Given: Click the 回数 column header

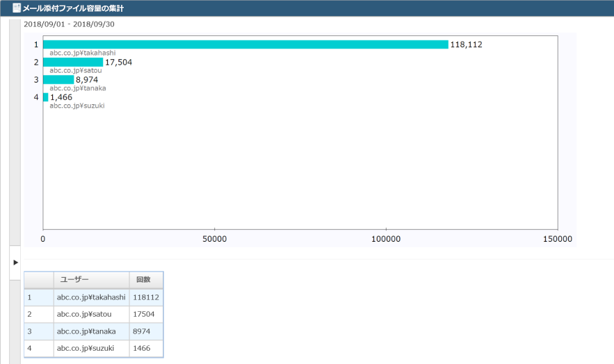Looking at the screenshot, I should (x=146, y=280).
